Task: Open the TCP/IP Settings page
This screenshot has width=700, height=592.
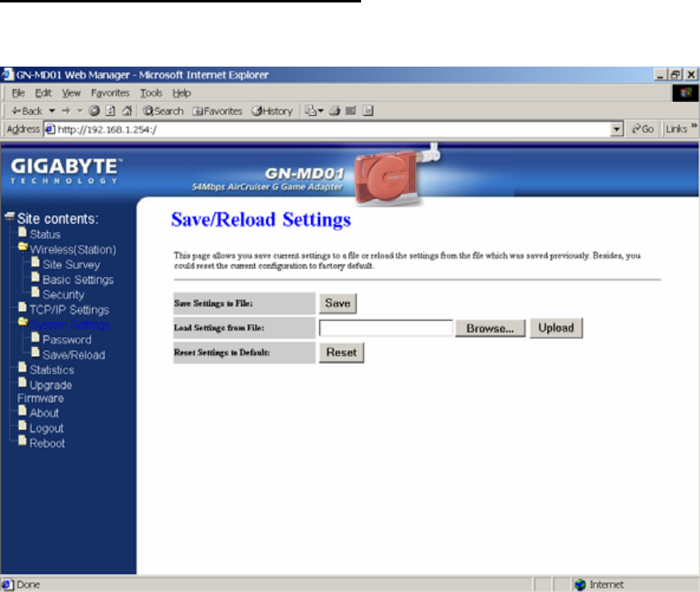Action: coord(69,310)
